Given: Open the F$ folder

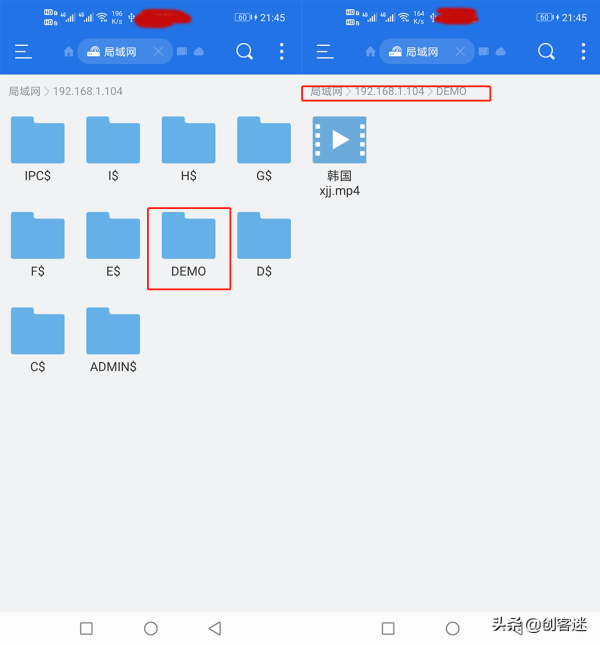Looking at the screenshot, I should click(x=37, y=245).
